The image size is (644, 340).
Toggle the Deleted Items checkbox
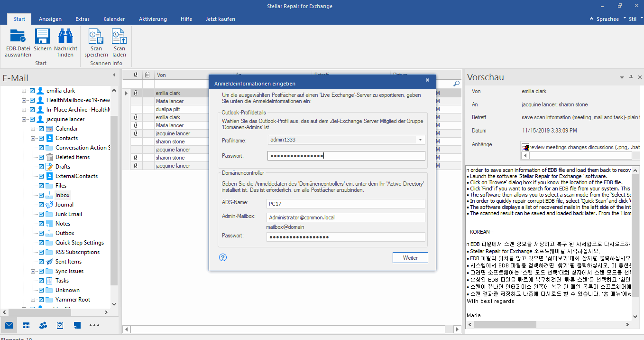41,157
